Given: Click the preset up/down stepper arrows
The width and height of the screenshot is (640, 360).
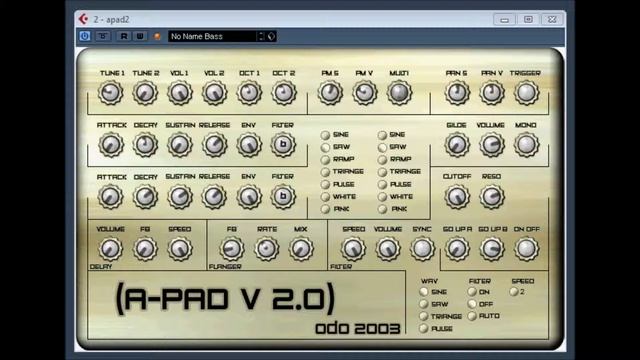Looking at the screenshot, I should [x=261, y=36].
